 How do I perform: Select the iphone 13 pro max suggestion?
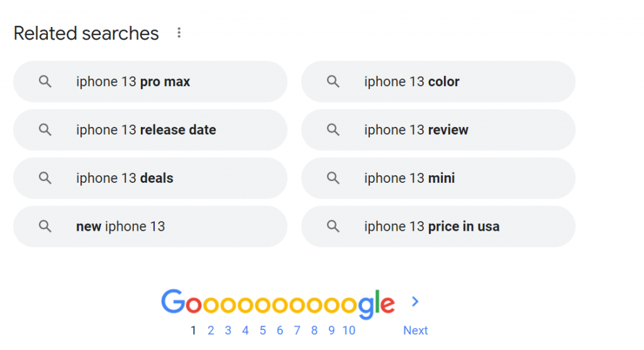click(150, 82)
